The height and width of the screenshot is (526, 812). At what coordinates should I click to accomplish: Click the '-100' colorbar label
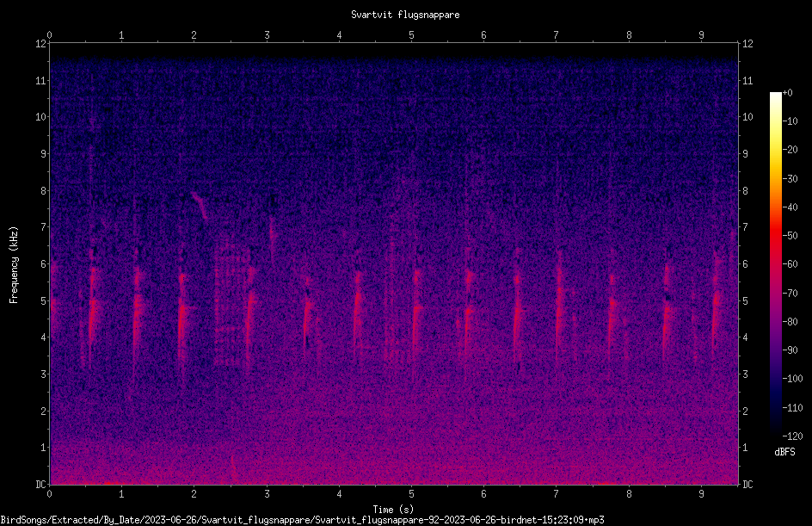[792, 379]
